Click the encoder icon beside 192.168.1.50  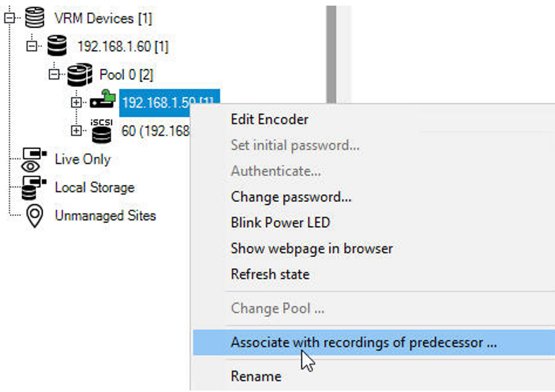pos(103,102)
